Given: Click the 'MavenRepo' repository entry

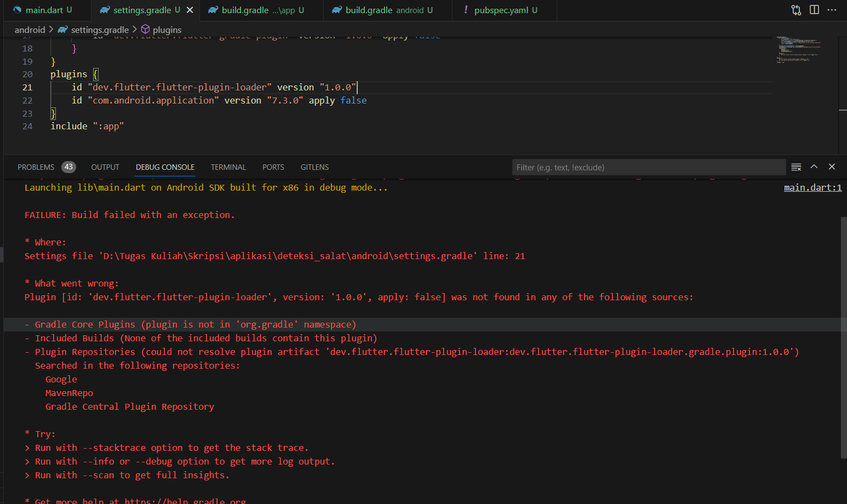Looking at the screenshot, I should (x=69, y=393).
